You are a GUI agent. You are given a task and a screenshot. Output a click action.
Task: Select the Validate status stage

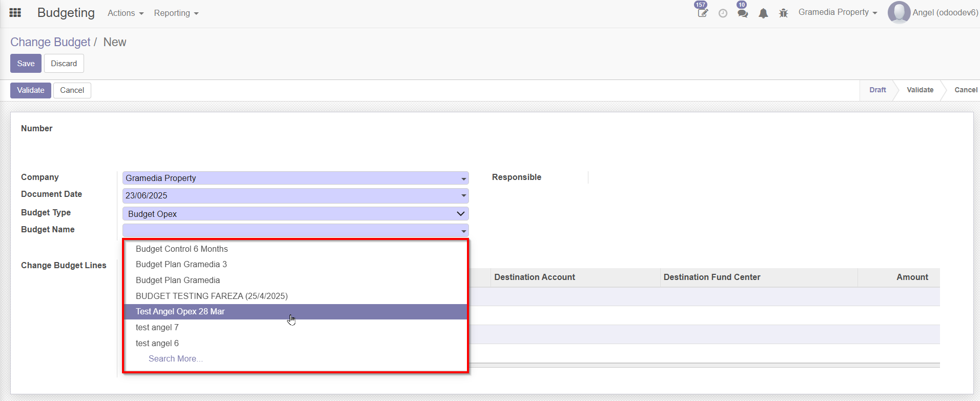coord(920,90)
